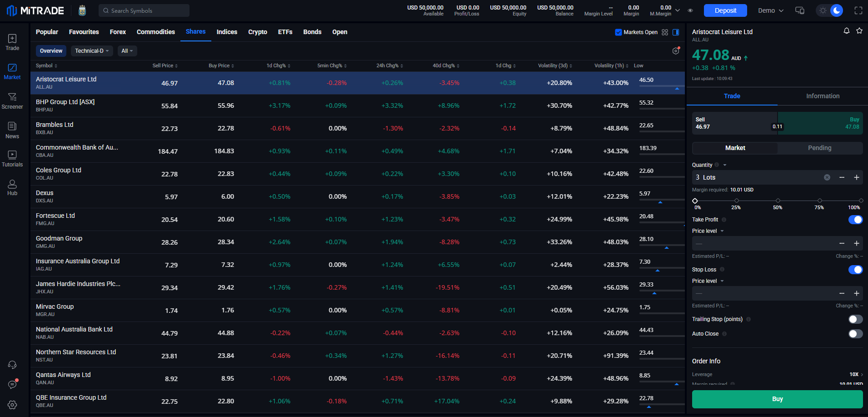
Task: Add Aristocrat Leisure to favourites star
Action: tap(859, 31)
